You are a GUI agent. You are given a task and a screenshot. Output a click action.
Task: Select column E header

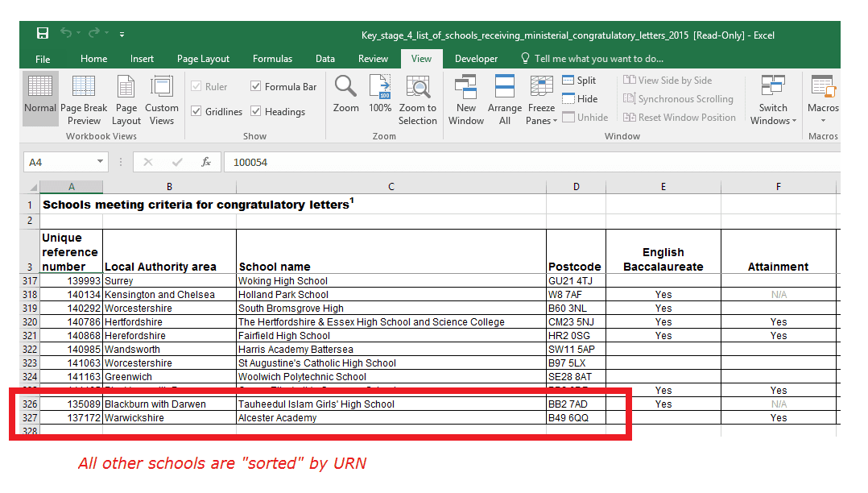coord(663,187)
